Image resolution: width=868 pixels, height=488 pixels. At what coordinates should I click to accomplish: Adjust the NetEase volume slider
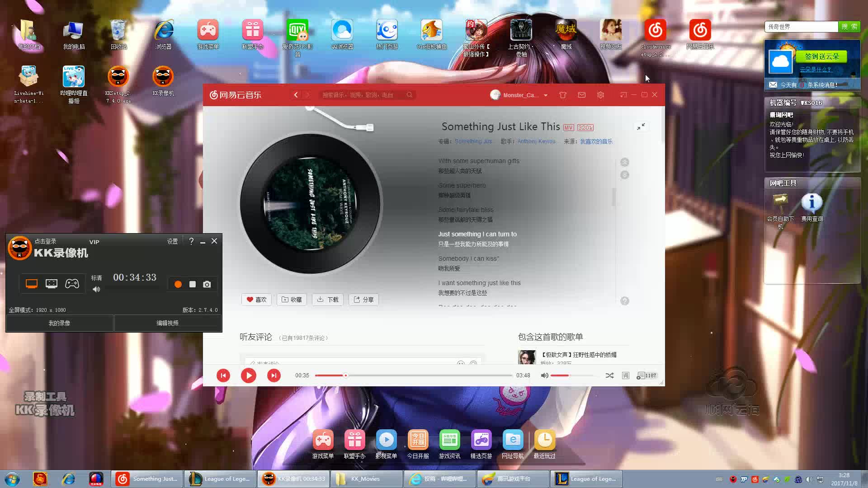(x=573, y=375)
